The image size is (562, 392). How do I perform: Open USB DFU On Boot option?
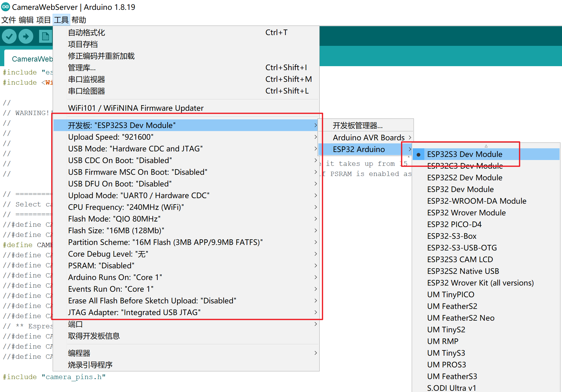pos(186,184)
